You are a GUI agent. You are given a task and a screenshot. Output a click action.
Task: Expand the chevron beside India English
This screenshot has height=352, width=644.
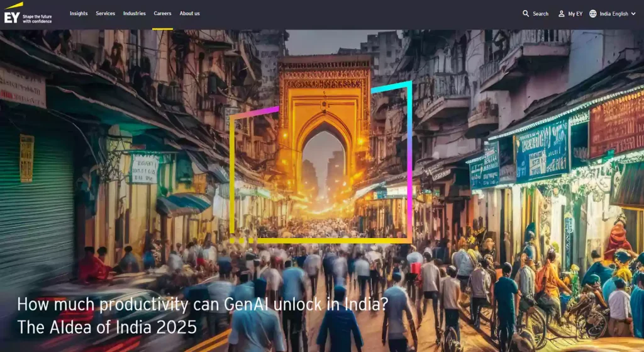point(633,14)
